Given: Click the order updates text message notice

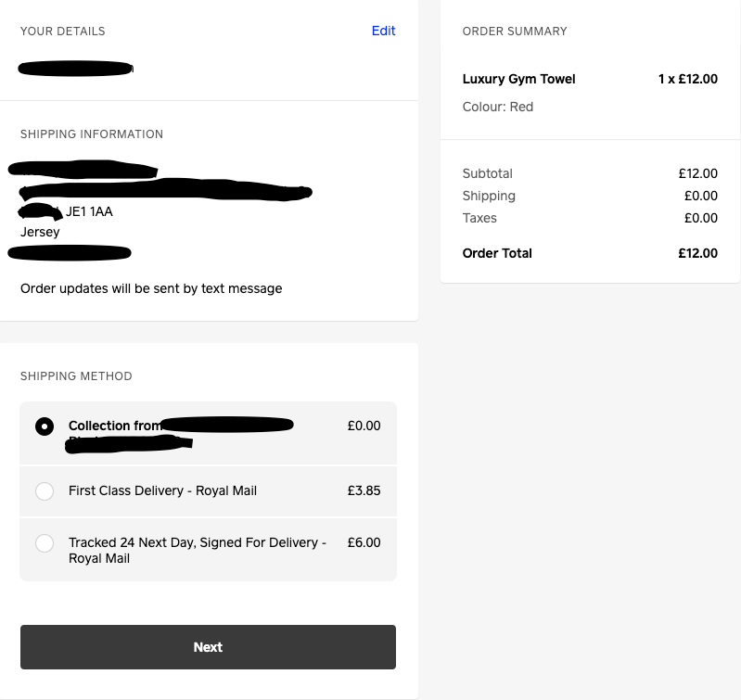Looking at the screenshot, I should click(151, 288).
